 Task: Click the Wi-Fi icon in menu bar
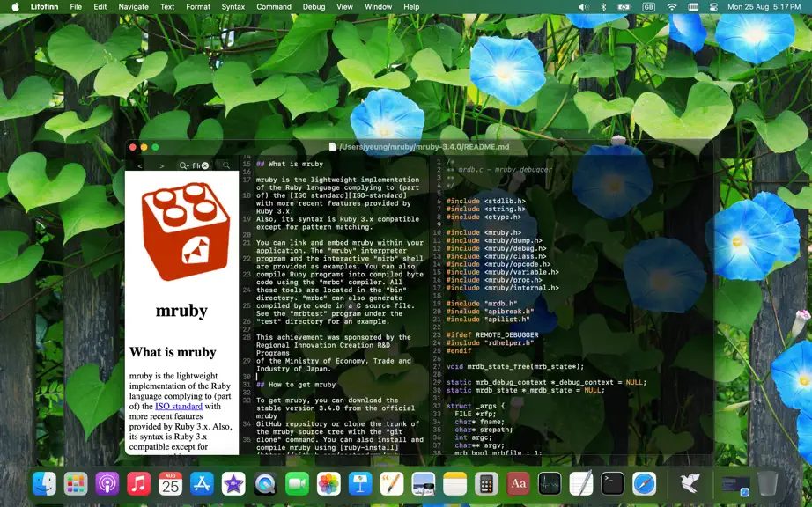pyautogui.click(x=672, y=7)
